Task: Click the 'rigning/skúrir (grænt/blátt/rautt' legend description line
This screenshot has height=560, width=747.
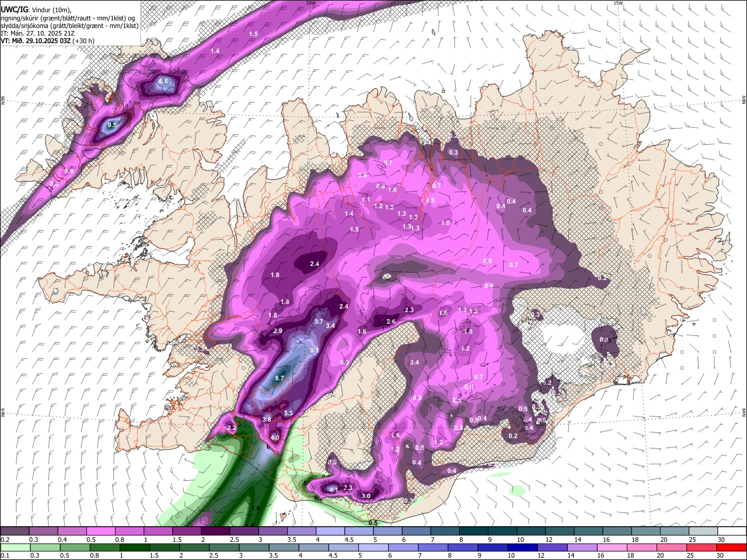Action: (68, 18)
